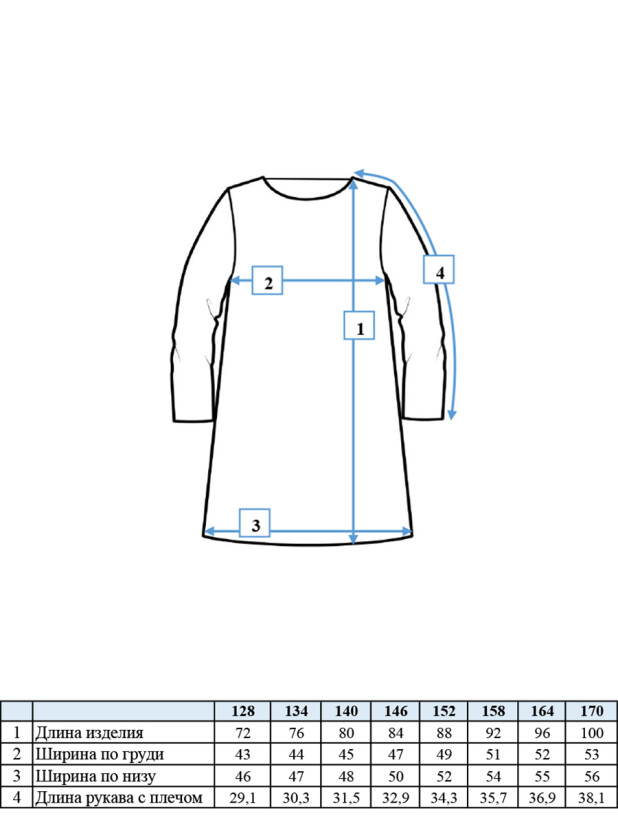This screenshot has width=618, height=824.
Task: Click the size 158 column header
Action: point(493,711)
